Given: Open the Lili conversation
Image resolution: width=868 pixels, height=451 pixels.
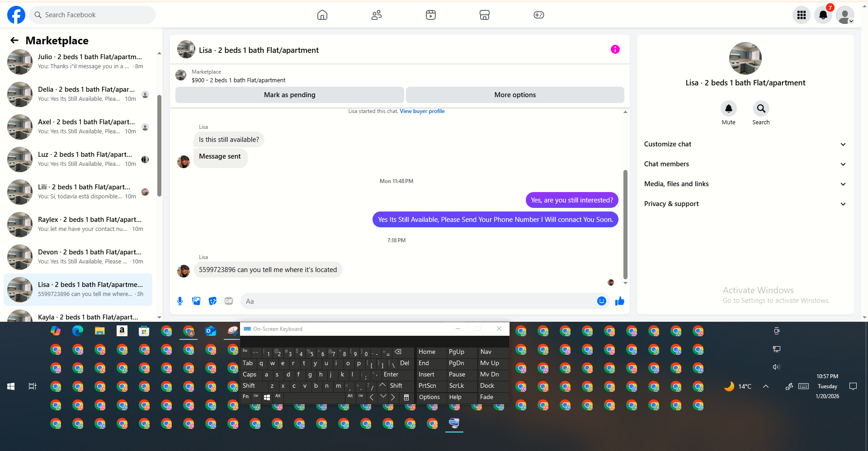Looking at the screenshot, I should click(78, 192).
